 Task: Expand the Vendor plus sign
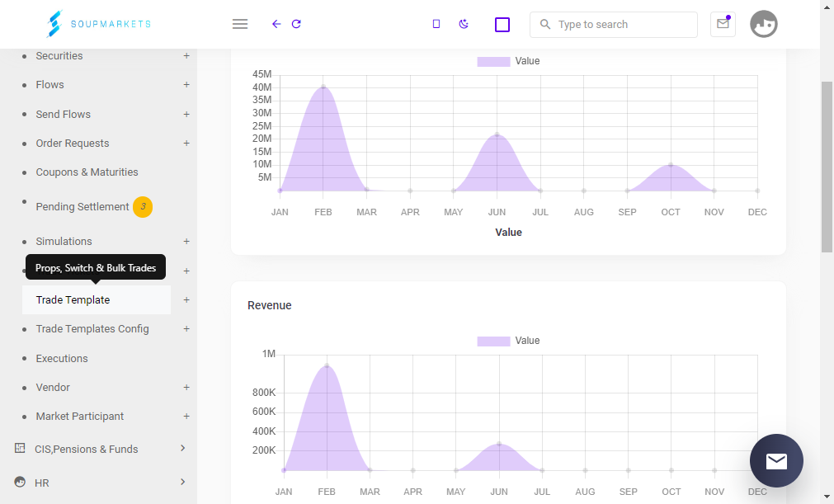(186, 388)
